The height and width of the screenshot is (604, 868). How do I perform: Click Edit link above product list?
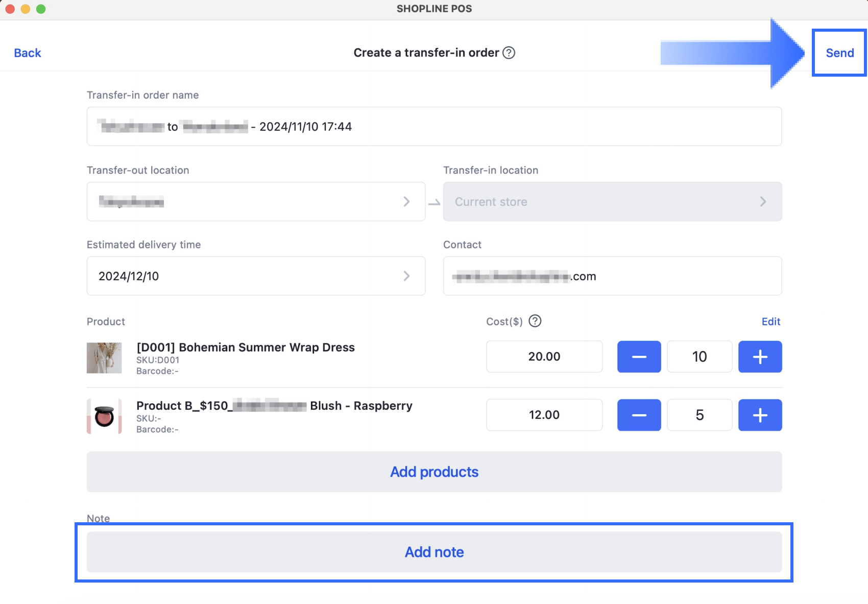(x=770, y=321)
